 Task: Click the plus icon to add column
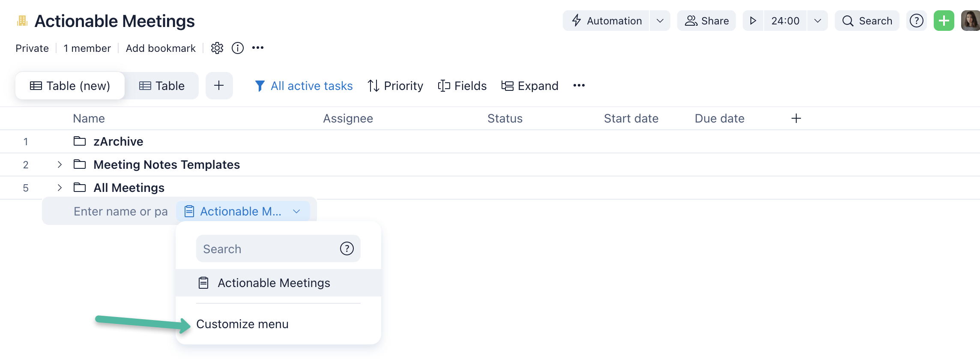pyautogui.click(x=796, y=118)
